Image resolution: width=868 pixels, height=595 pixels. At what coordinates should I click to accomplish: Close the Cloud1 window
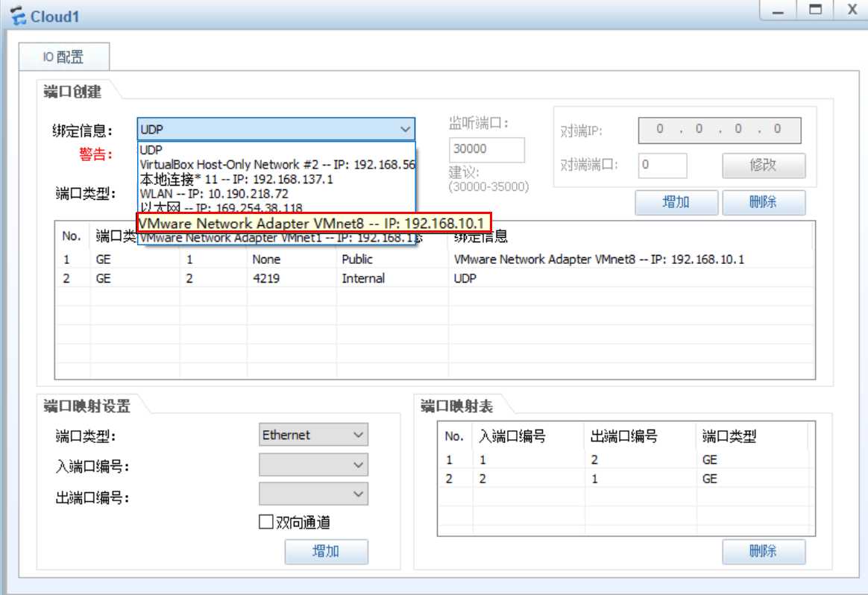tap(852, 10)
